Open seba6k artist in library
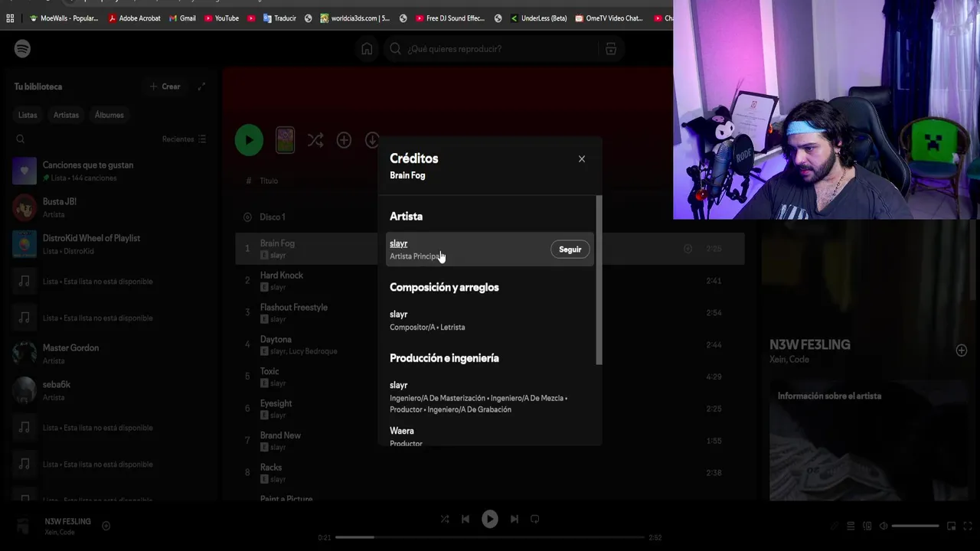The height and width of the screenshot is (551, 980). (111, 390)
